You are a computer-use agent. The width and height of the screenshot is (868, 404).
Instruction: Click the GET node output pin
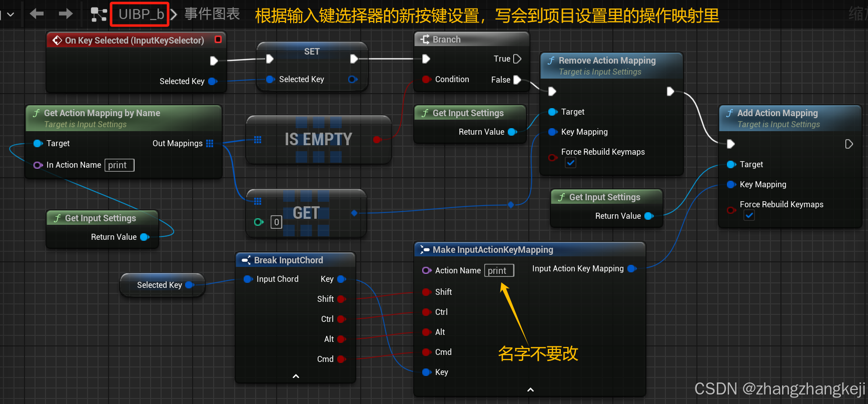pos(354,213)
